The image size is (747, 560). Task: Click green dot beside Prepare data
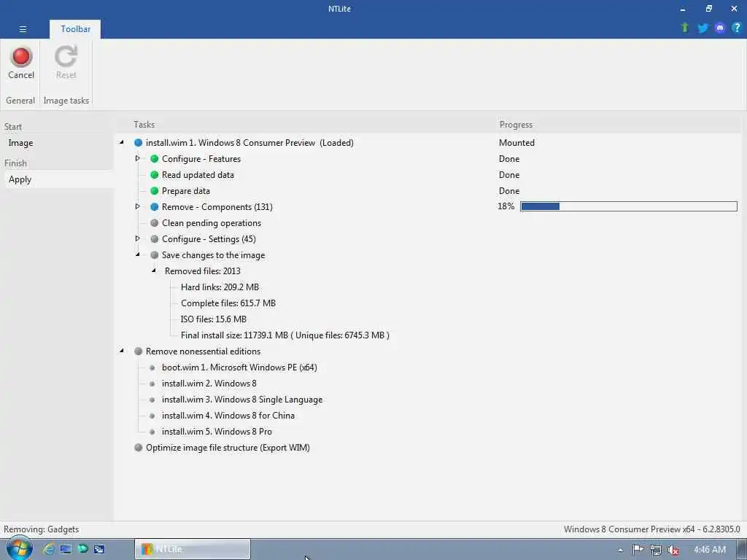(x=155, y=190)
